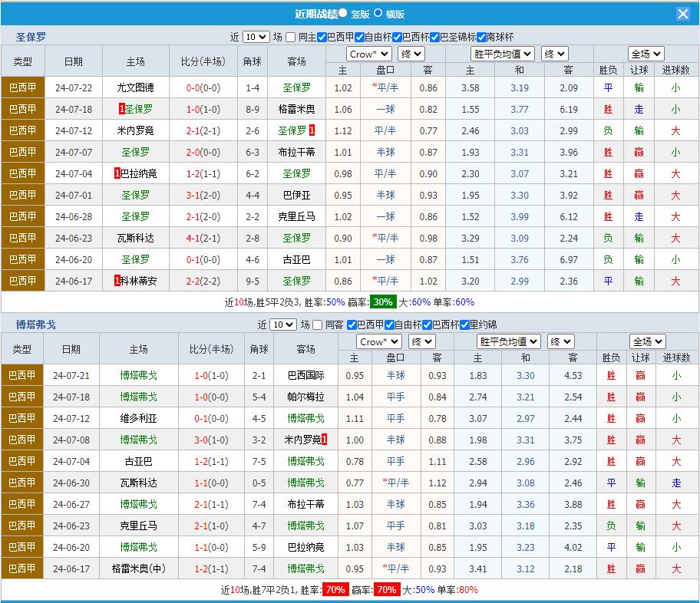Click red card badge on 米内罗竞 in 24-07-08 row
This screenshot has width=700, height=603.
(325, 440)
